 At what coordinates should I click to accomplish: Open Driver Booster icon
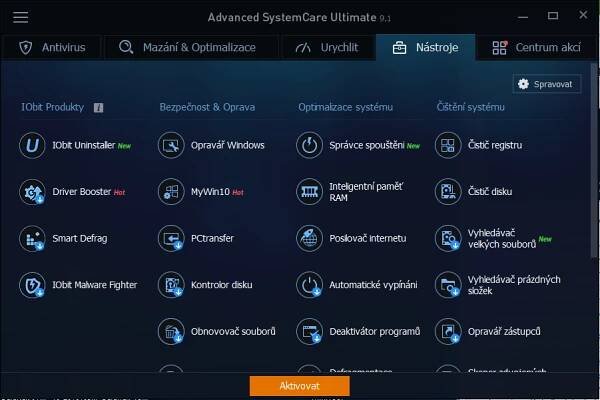coord(32,192)
